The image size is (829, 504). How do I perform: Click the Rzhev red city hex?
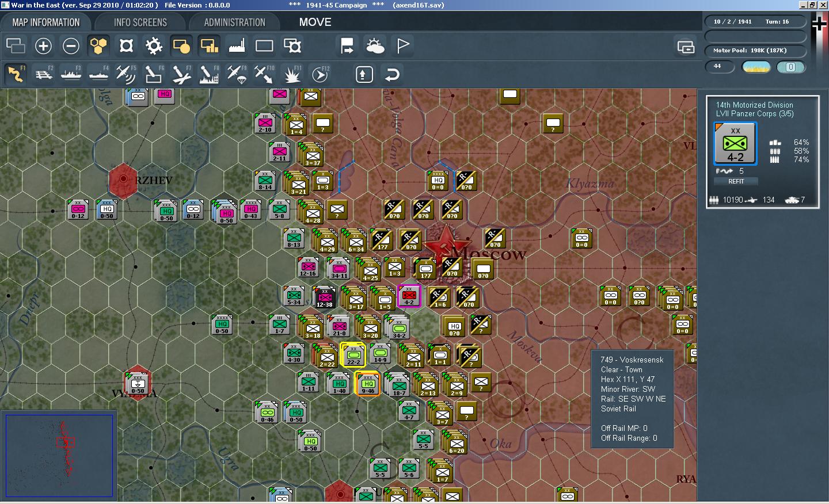point(123,180)
